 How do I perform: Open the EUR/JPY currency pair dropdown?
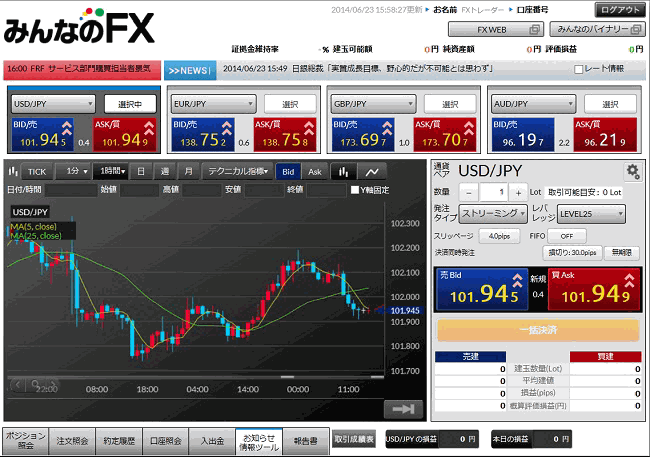point(213,104)
